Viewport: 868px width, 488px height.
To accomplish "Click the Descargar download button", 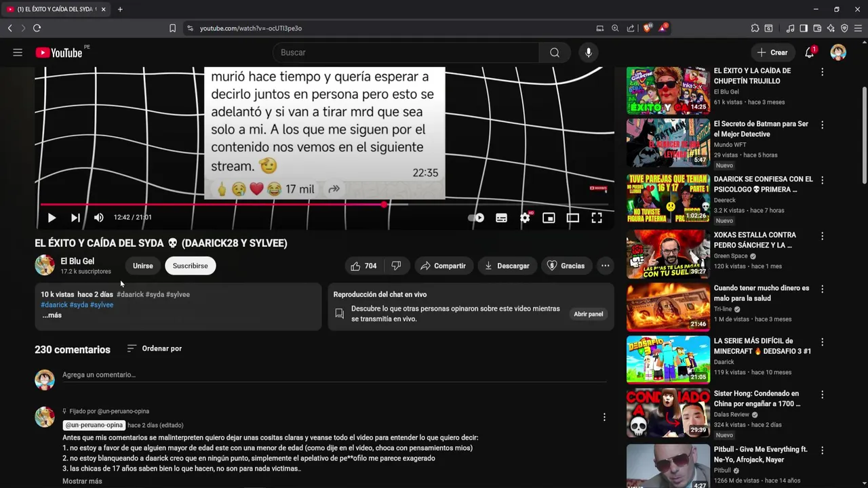I will pyautogui.click(x=507, y=266).
